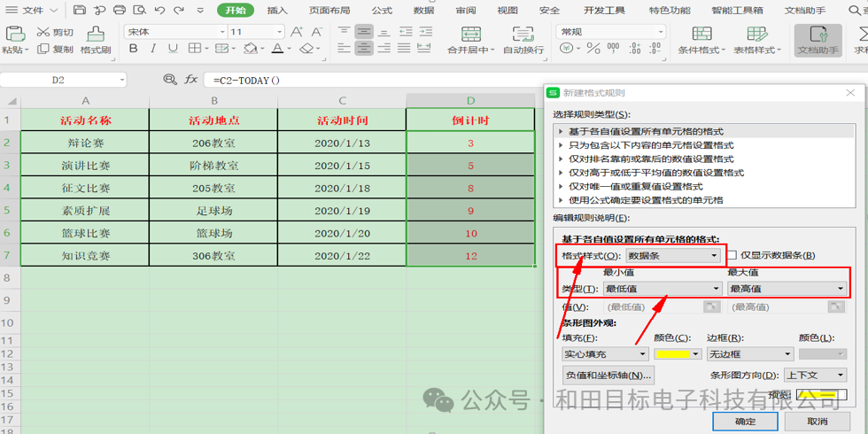Switch to the 公式 ribbon tab
The height and width of the screenshot is (434, 868).
[x=382, y=10]
